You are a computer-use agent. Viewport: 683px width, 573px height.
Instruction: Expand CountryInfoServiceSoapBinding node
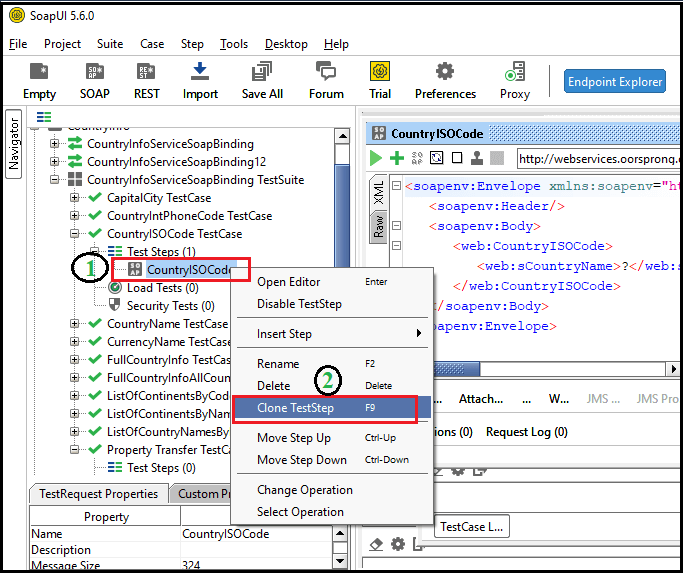click(54, 143)
